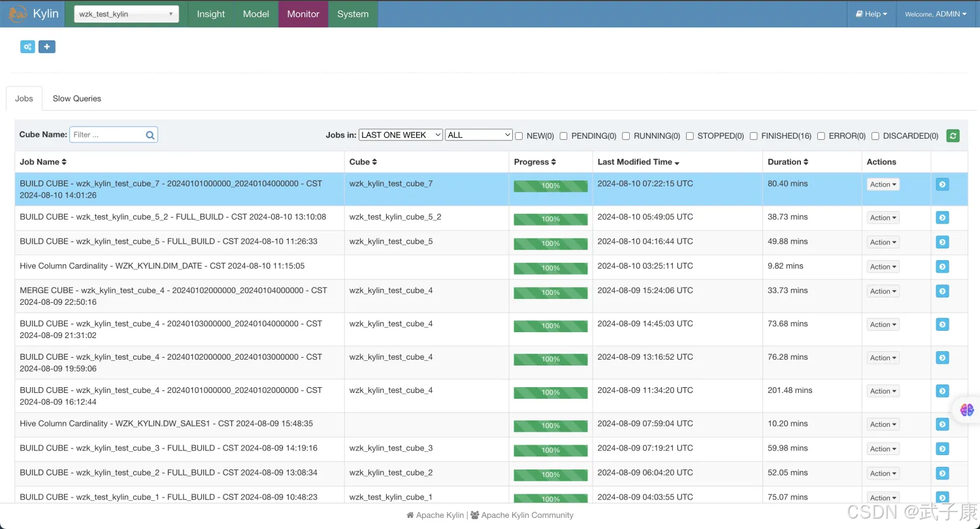The image size is (980, 529).
Task: Enable the FINISHED(16) checkbox
Action: click(x=754, y=136)
